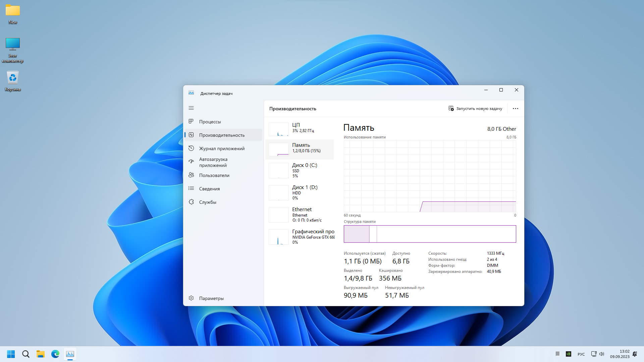Toggle the hamburger navigation menu

[191, 108]
